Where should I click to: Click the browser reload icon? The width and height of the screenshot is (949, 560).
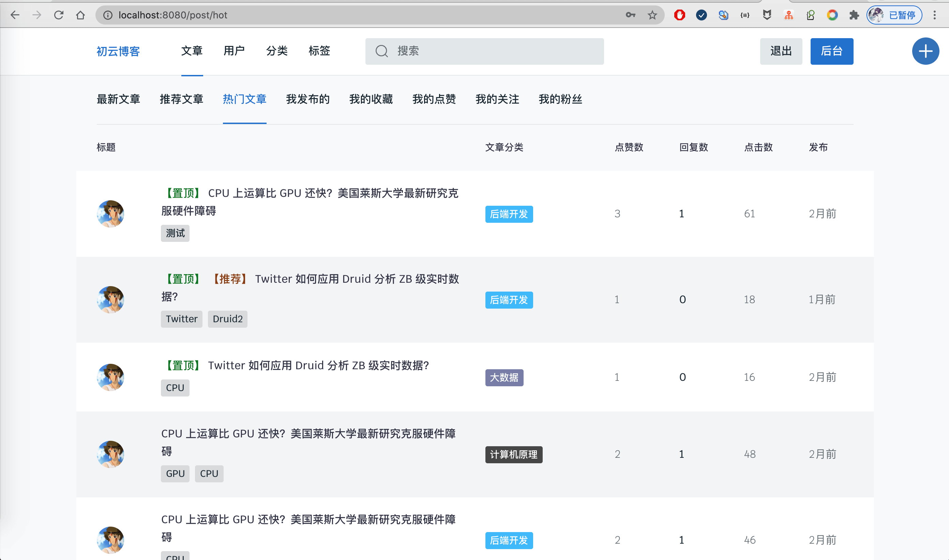click(59, 15)
